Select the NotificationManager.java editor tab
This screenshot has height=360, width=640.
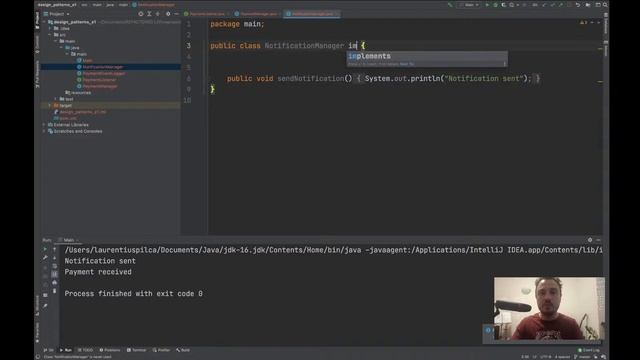pyautogui.click(x=312, y=14)
